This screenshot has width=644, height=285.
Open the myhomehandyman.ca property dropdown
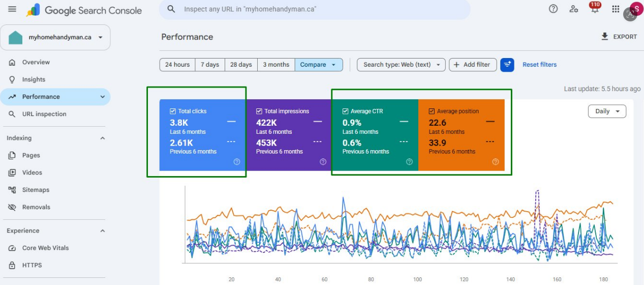point(55,37)
